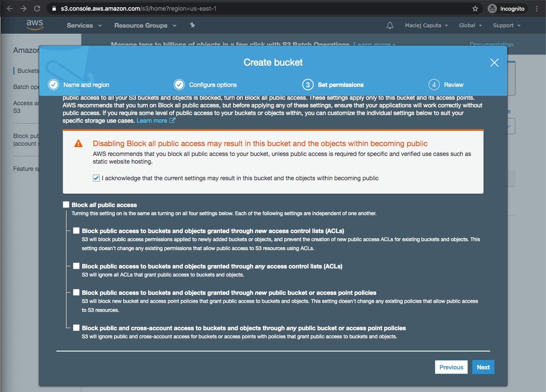Expand the Services dropdown menu
The image size is (546, 392).
84,26
